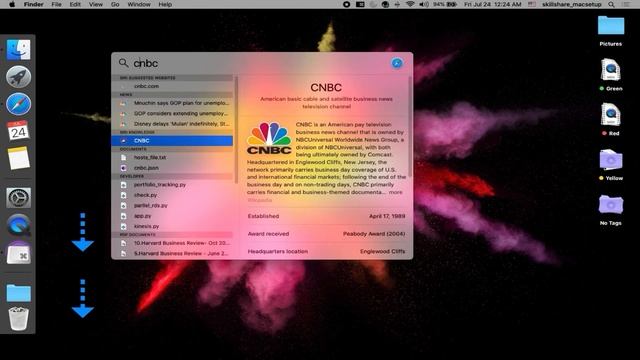
Task: Click the Award received Peabody Award row
Action: coord(326,234)
